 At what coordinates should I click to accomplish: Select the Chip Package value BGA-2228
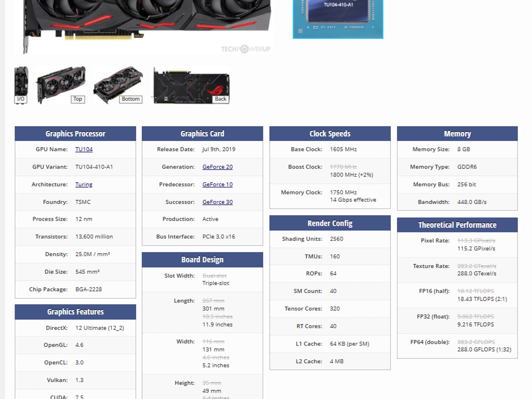[x=89, y=289]
